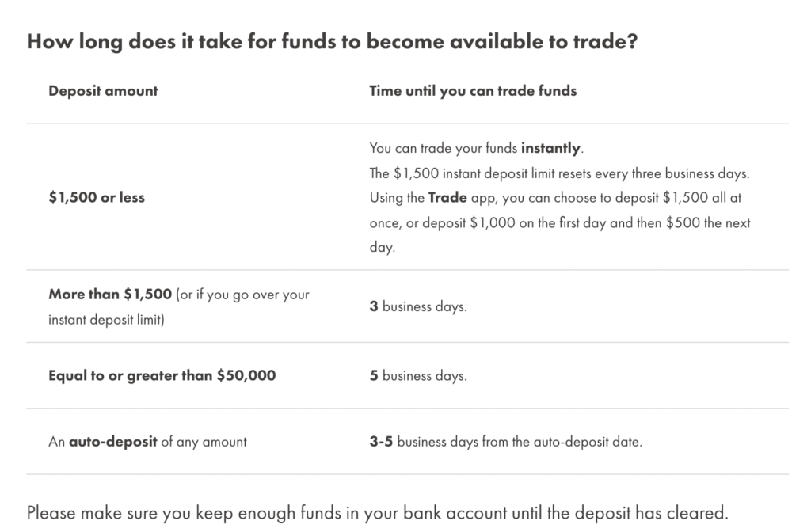The height and width of the screenshot is (532, 811).
Task: Click the "How long does it take" heading
Action: pyautogui.click(x=332, y=43)
